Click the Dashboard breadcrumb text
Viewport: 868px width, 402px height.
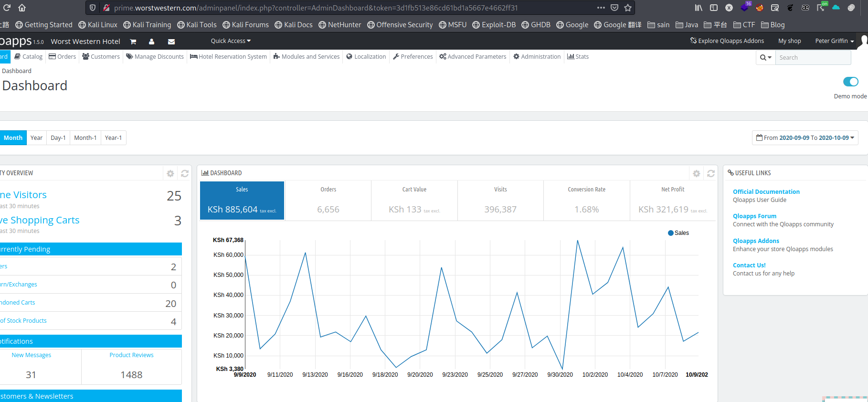pos(17,71)
